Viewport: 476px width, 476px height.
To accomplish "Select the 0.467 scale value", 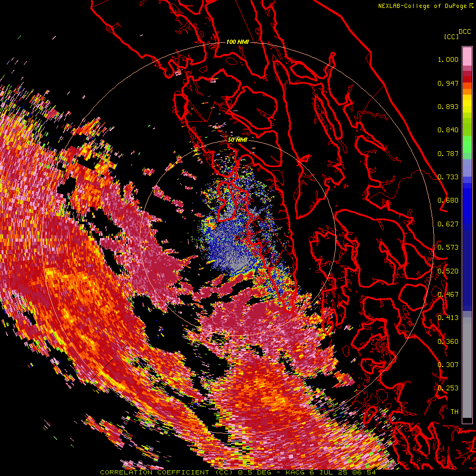I will [x=448, y=295].
